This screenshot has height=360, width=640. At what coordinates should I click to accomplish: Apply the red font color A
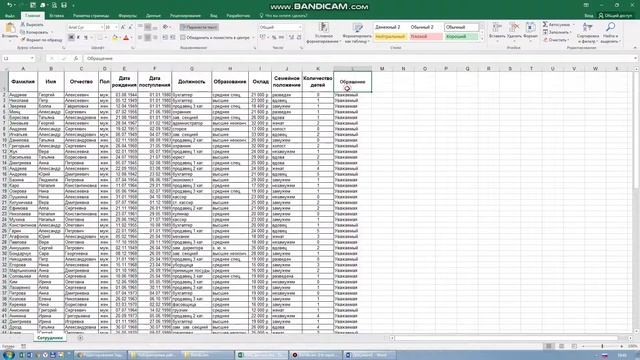pos(126,38)
